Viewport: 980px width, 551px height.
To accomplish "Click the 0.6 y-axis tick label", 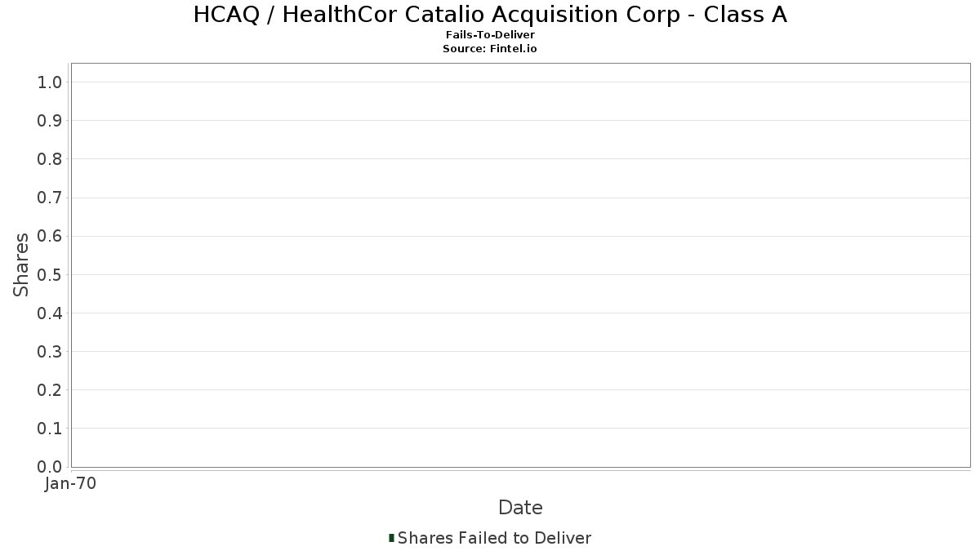I will click(50, 236).
